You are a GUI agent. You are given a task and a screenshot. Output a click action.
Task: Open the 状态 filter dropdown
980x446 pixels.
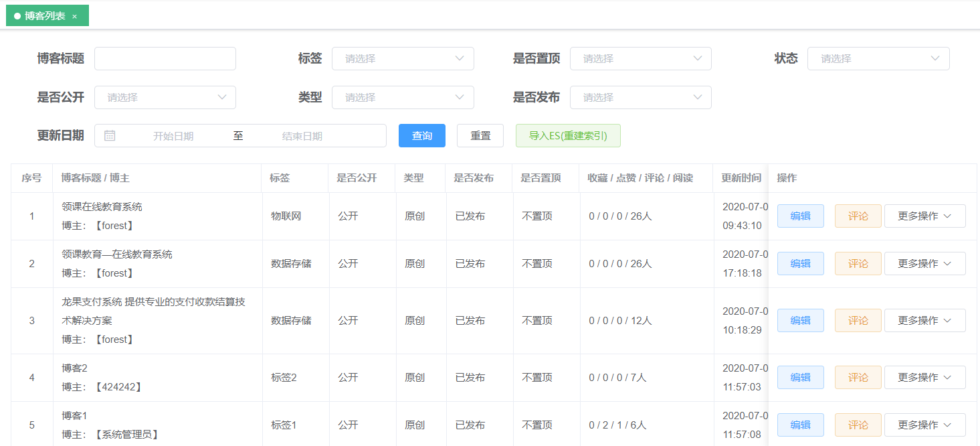878,59
